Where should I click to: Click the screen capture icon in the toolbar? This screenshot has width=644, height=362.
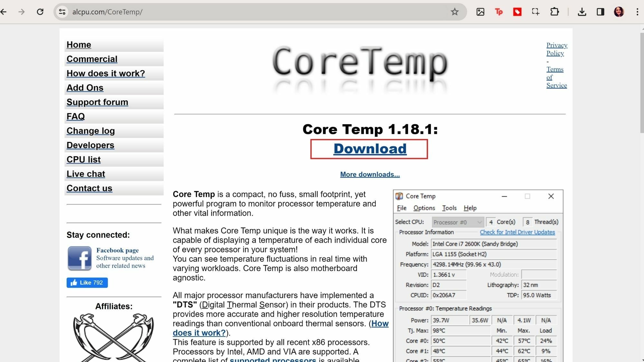coord(535,12)
